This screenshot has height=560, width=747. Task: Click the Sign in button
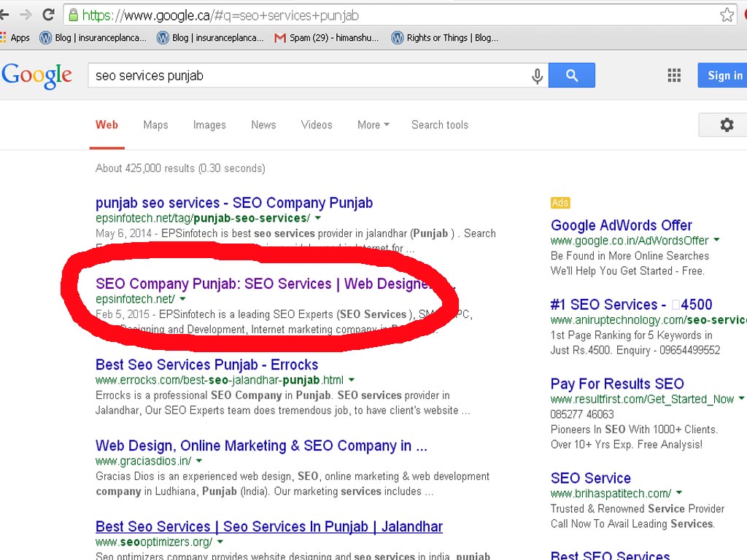[723, 75]
